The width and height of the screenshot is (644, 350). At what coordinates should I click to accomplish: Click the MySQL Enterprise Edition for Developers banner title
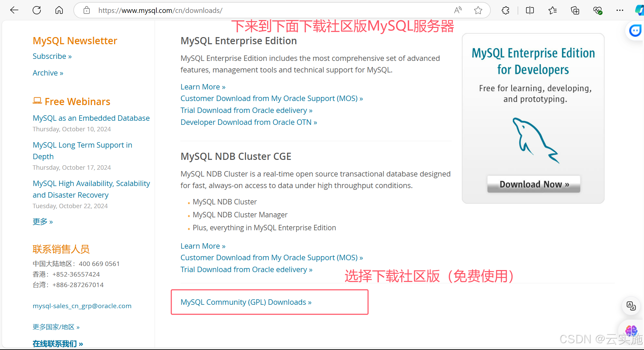pos(533,61)
